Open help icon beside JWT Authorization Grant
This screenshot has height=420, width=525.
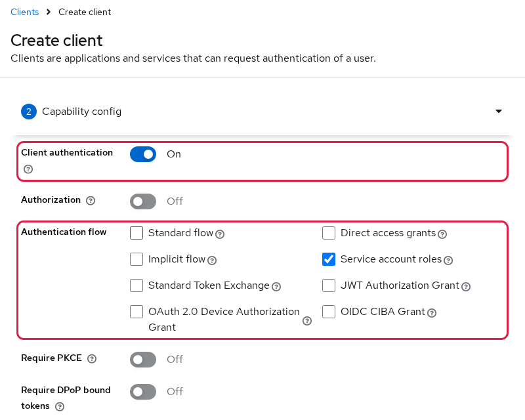pos(466,287)
